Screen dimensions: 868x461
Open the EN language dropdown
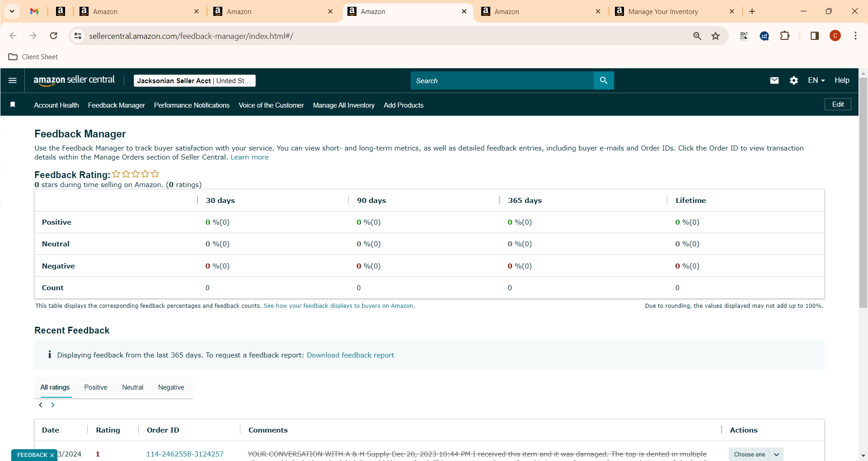pos(816,80)
